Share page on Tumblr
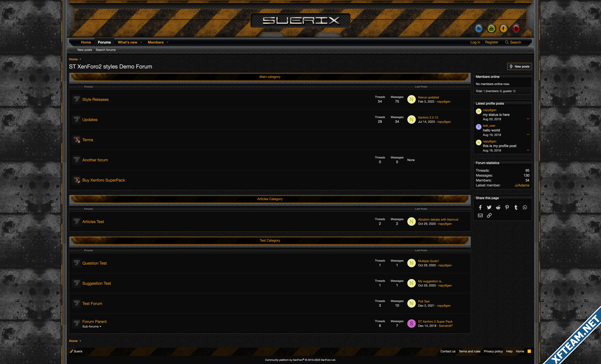Image resolution: width=601 pixels, height=364 pixels. click(516, 207)
